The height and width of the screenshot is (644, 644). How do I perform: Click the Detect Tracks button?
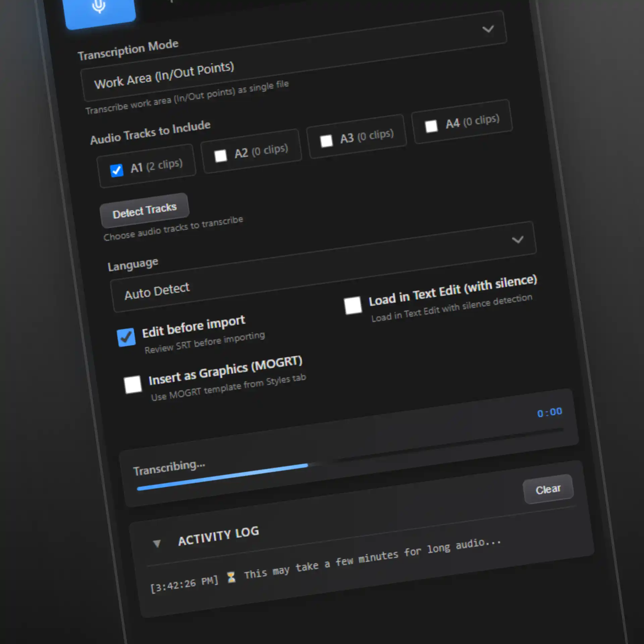point(145,209)
